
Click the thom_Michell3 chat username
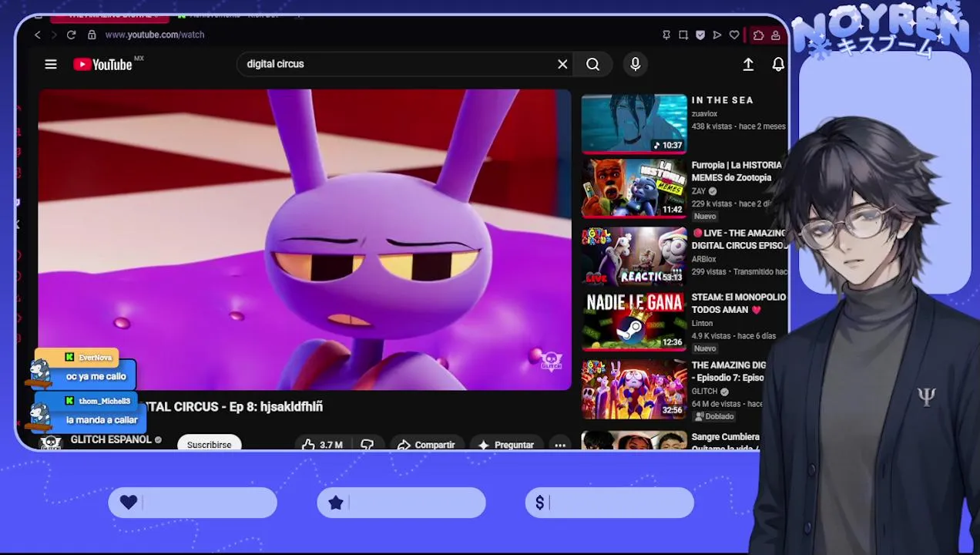(x=104, y=401)
